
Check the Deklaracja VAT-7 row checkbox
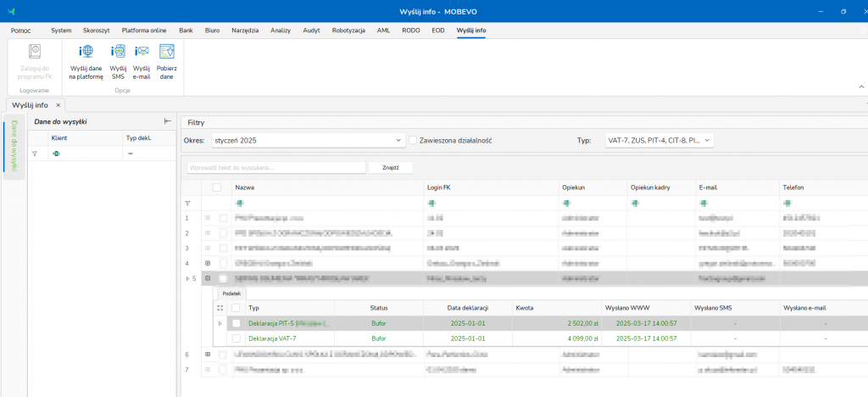click(236, 338)
